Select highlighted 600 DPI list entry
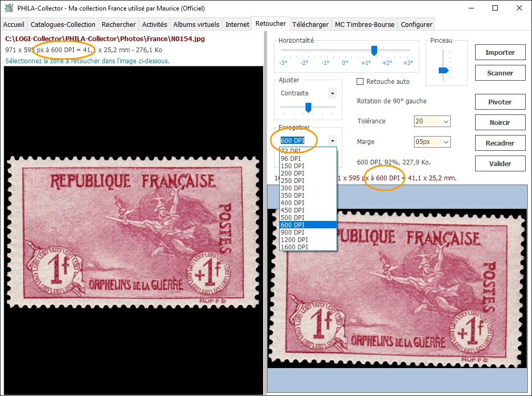The width and height of the screenshot is (532, 396). (308, 225)
